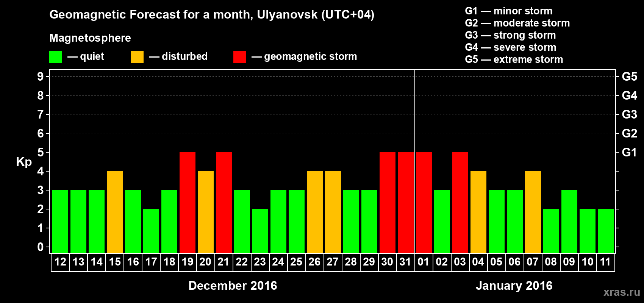This screenshot has height=303, width=644.
Task: Click date label 06 on the axis
Action: [515, 262]
